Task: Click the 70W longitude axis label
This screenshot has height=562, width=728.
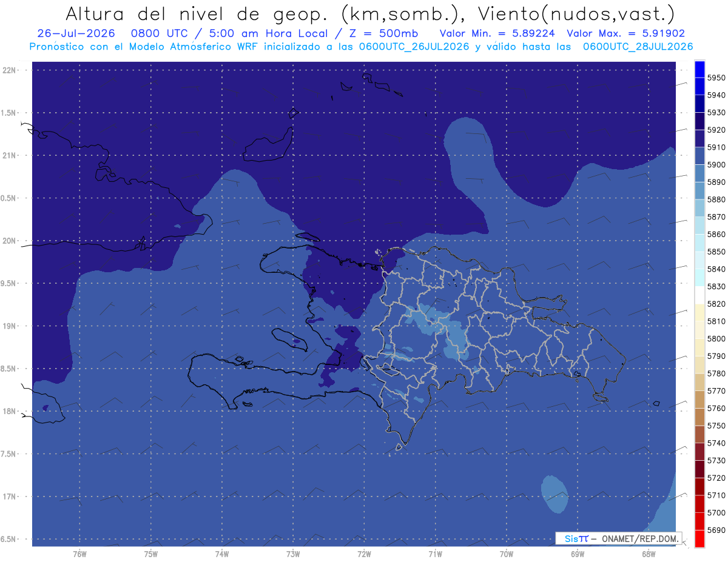Action: tap(507, 554)
